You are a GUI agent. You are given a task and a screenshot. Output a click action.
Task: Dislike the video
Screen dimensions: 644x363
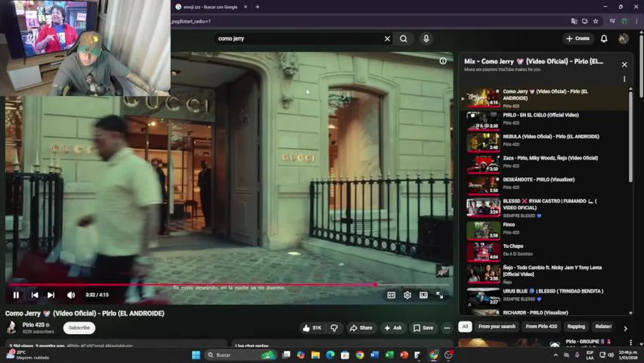click(334, 328)
